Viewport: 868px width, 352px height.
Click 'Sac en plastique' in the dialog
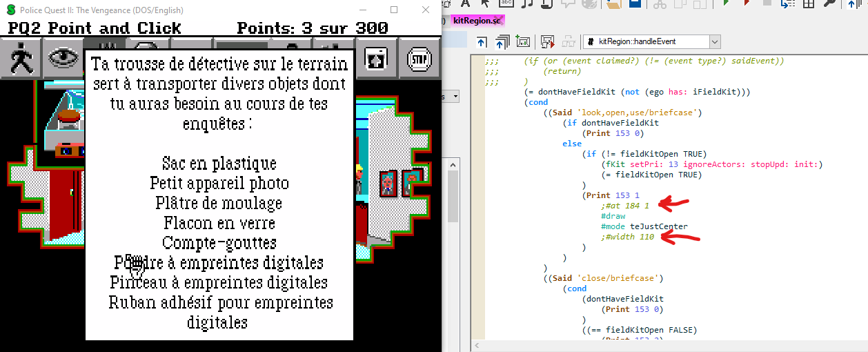point(219,164)
